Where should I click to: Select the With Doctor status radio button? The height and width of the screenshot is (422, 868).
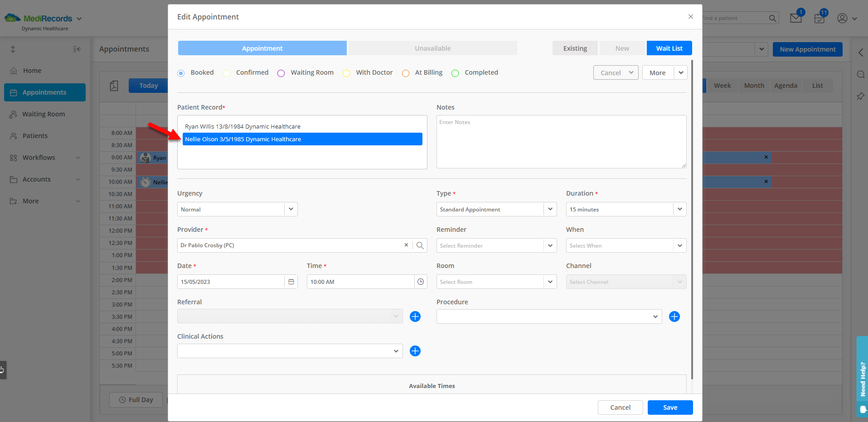[x=346, y=73]
